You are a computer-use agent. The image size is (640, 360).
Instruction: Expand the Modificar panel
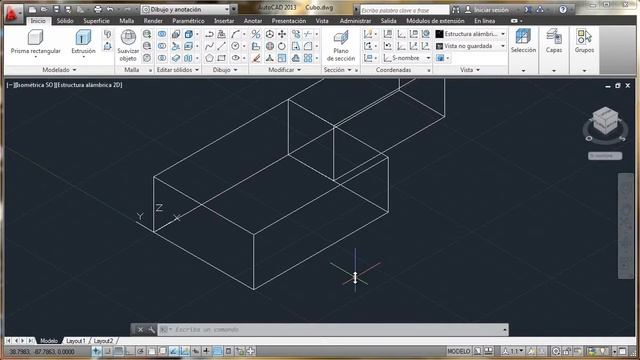click(284, 70)
